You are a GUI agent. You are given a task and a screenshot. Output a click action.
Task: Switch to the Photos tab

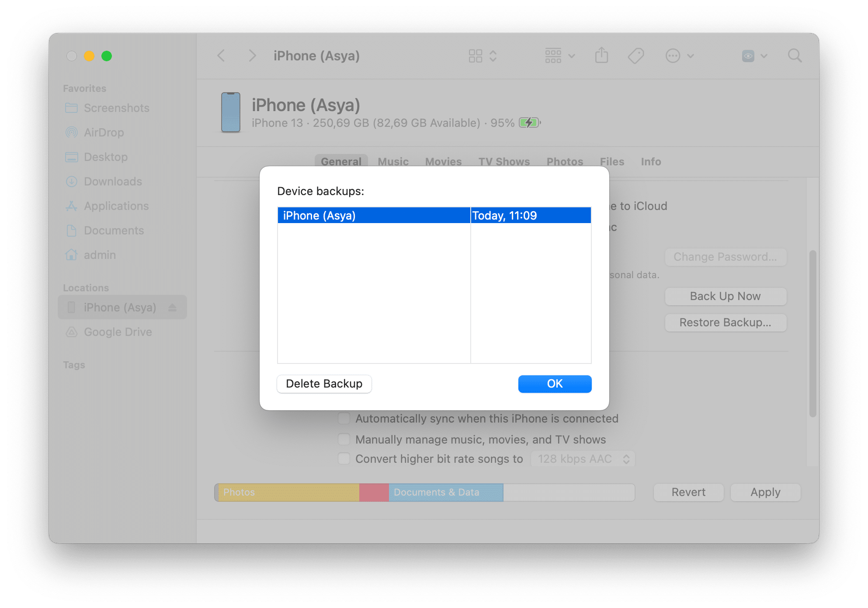point(564,161)
